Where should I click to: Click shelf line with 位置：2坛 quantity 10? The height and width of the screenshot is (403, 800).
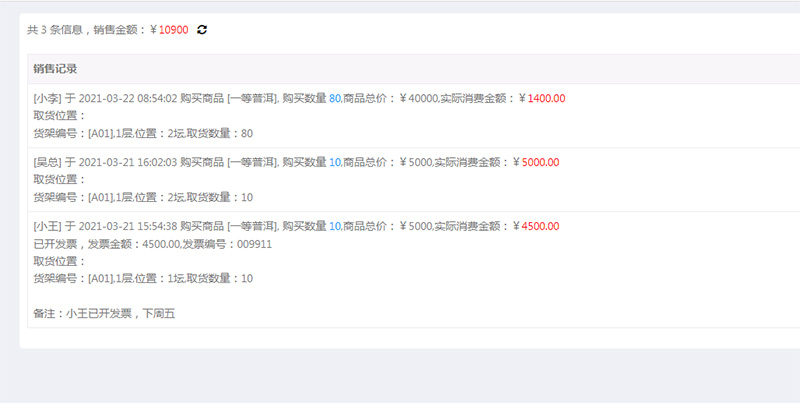143,197
